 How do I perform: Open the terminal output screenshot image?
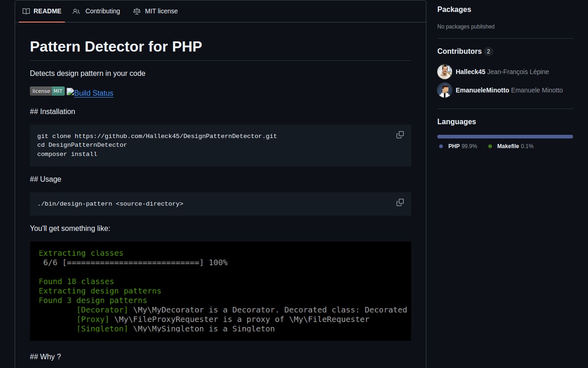coord(220,291)
